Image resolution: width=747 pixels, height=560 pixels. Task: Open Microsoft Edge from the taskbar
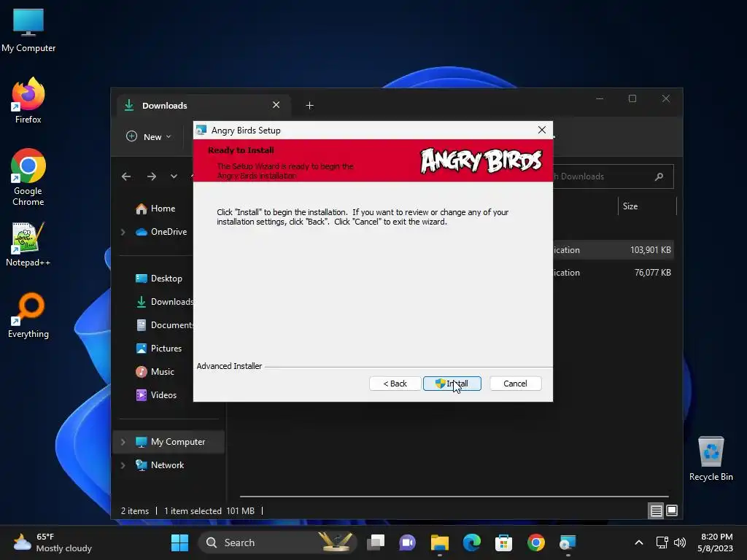472,542
